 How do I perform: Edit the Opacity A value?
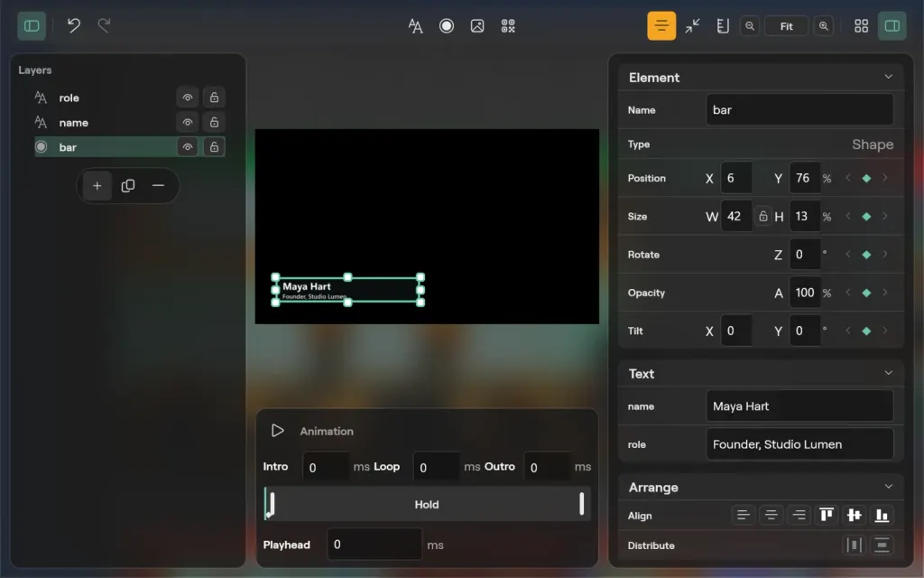pos(804,294)
